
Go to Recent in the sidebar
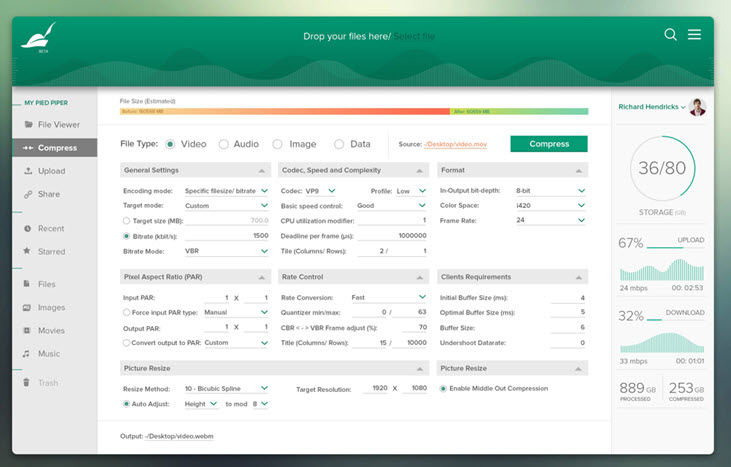point(50,228)
